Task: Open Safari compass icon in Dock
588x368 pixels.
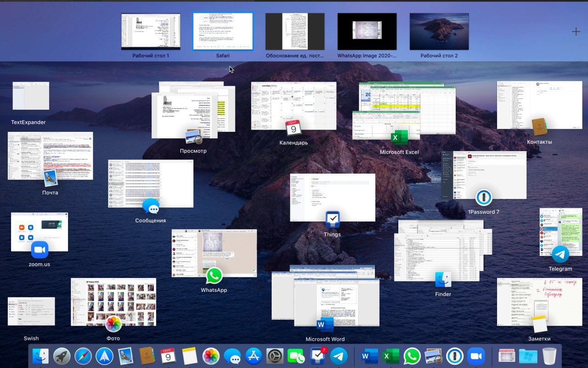Action: tap(83, 356)
